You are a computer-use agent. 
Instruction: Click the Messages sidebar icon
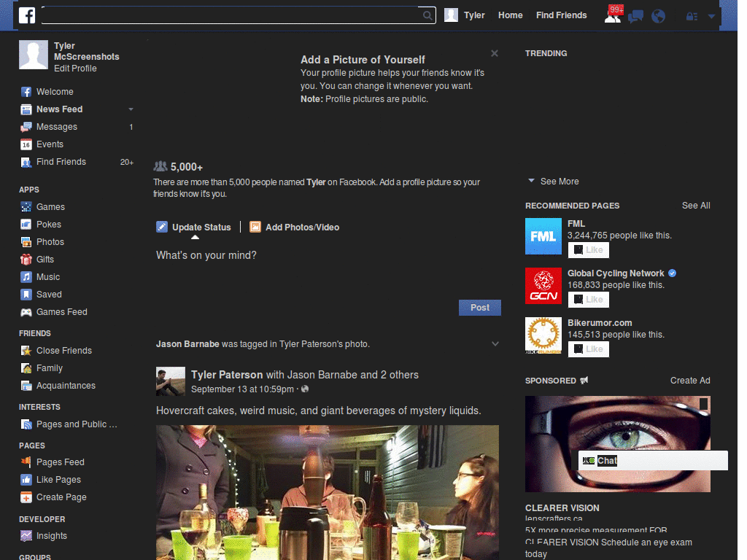coord(26,127)
